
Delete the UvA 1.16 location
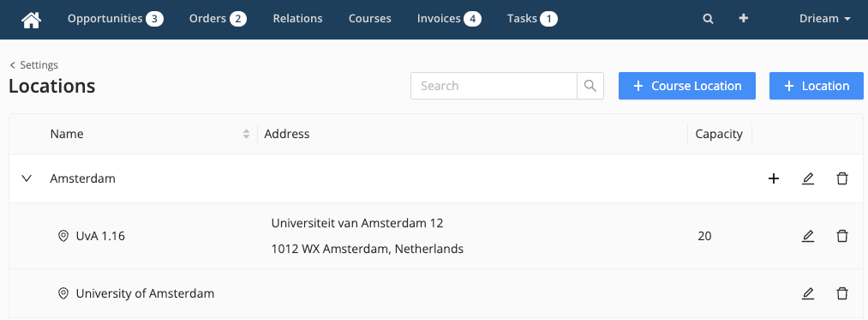[x=842, y=236]
